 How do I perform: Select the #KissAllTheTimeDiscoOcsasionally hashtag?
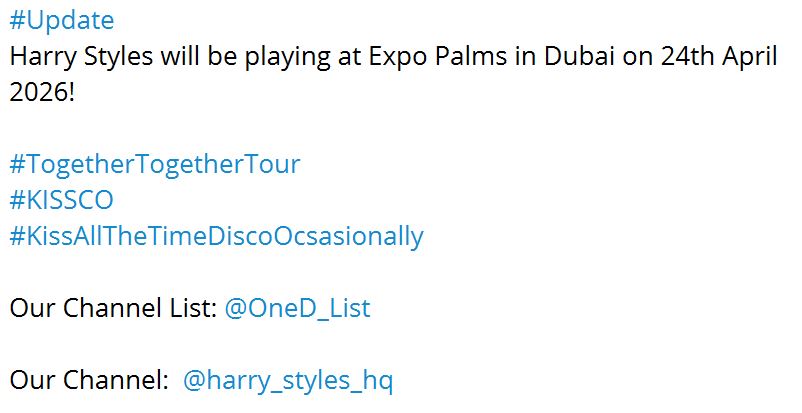pyautogui.click(x=216, y=237)
